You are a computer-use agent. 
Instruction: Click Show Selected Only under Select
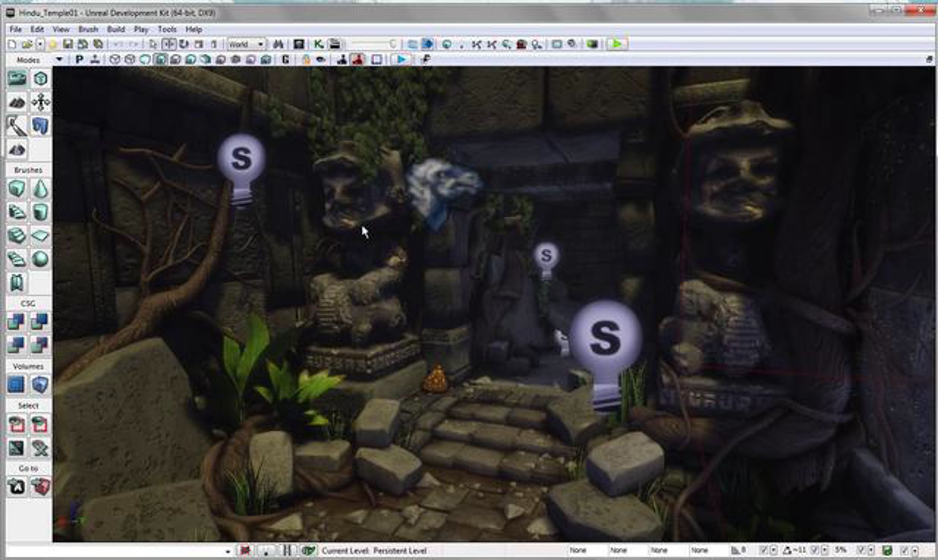[x=17, y=424]
